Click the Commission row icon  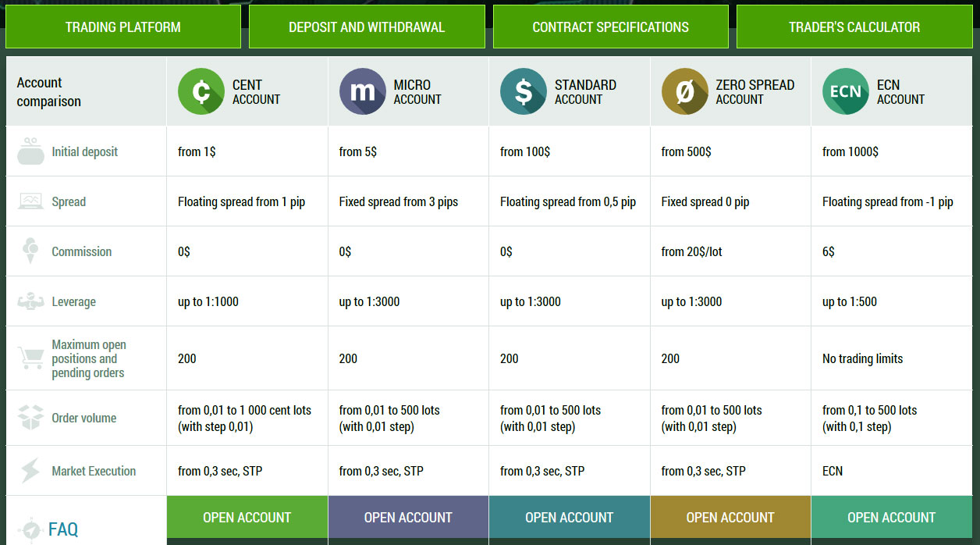(30, 251)
